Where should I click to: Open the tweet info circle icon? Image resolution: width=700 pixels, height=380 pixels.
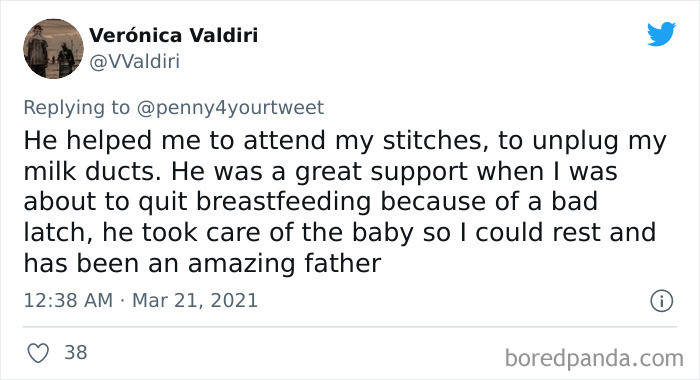[x=661, y=301]
